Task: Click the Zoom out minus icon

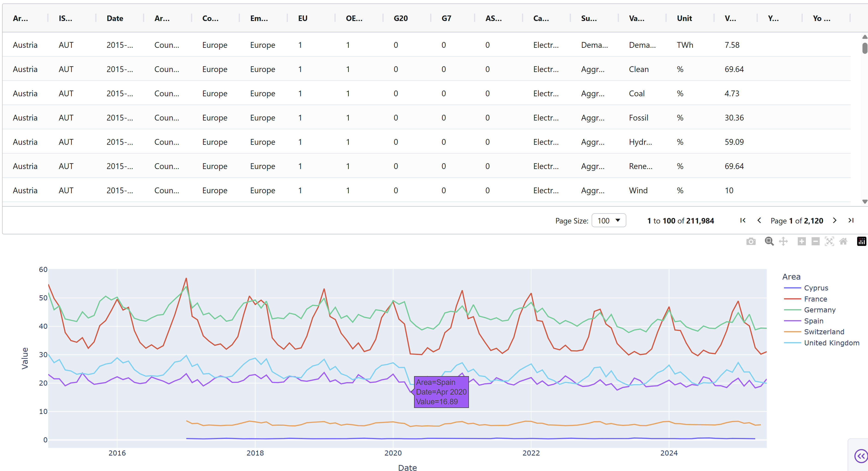Action: point(815,242)
